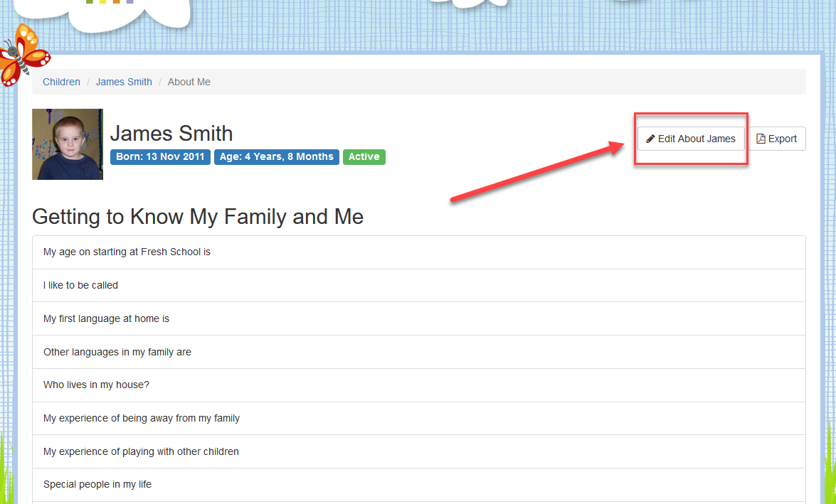Click the Getting to Know My Family heading
Screen dimensions: 836x504
tap(198, 217)
